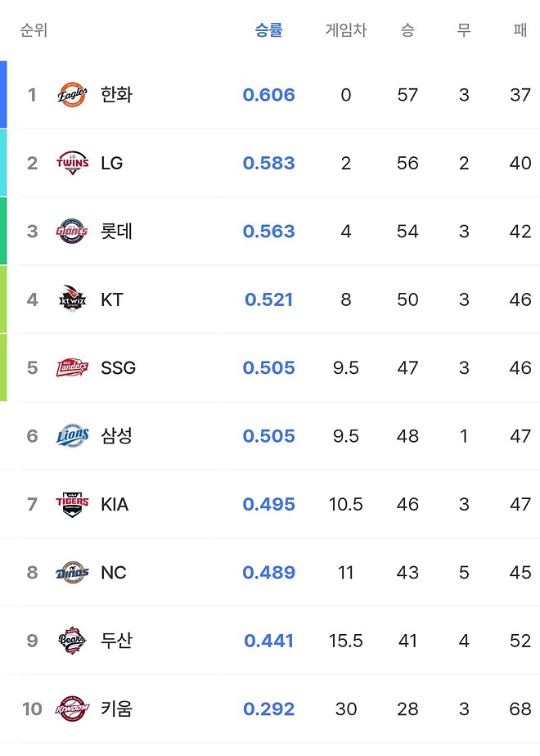This screenshot has height=756, width=540.
Task: Select the Samsung Lions team logo
Action: click(x=74, y=436)
